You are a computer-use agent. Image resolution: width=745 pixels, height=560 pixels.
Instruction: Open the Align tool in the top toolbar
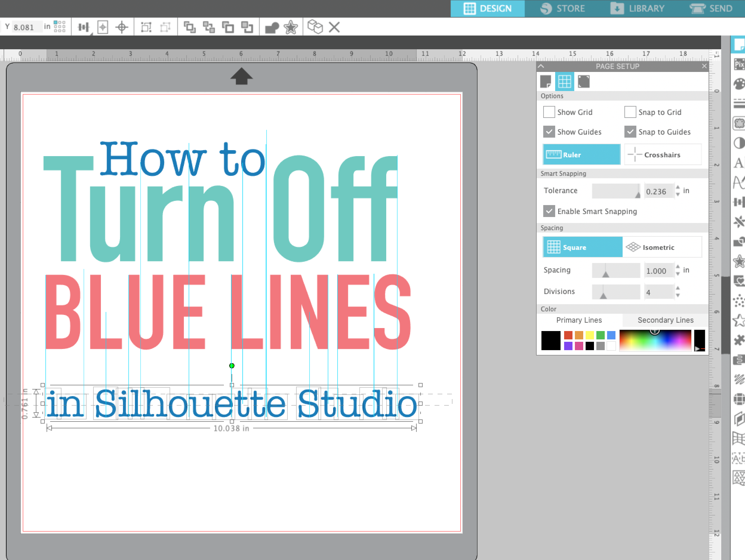tap(83, 27)
